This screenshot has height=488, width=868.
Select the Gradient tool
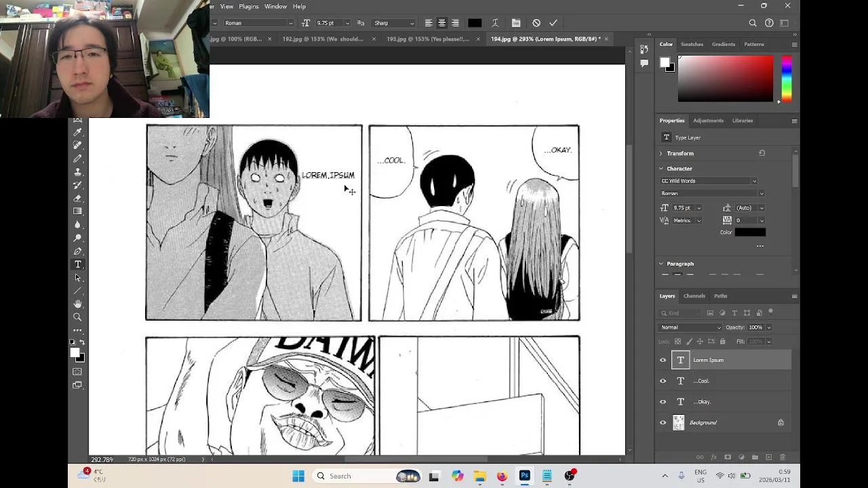(x=78, y=211)
